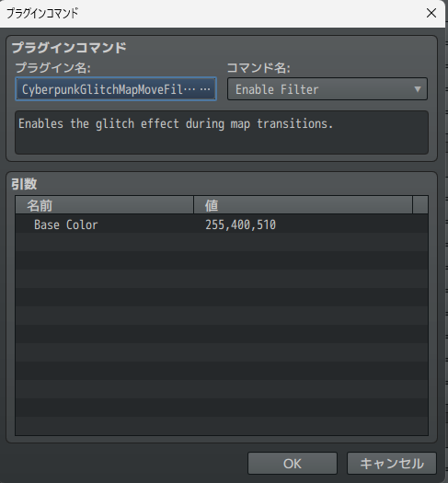Click the コマンド名: label

[258, 68]
